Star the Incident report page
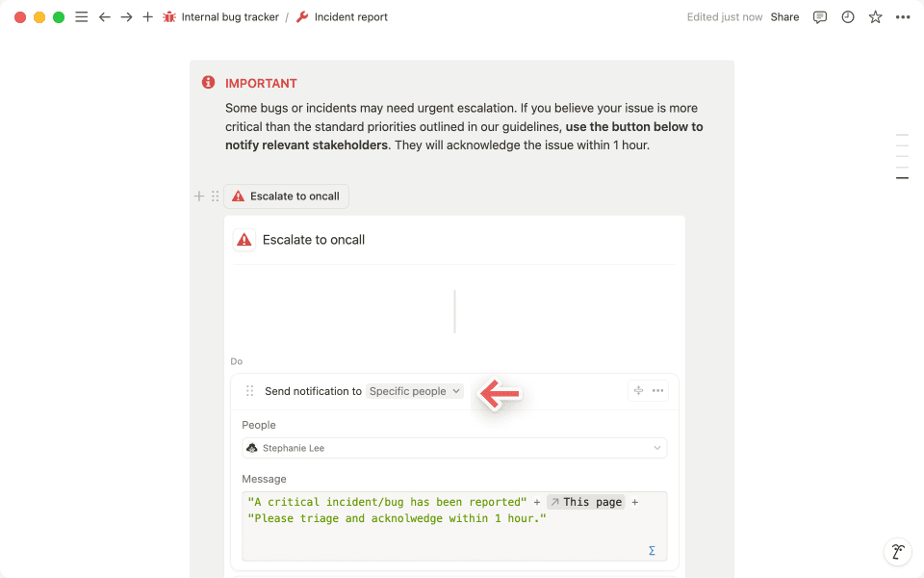924x578 pixels. [x=875, y=16]
